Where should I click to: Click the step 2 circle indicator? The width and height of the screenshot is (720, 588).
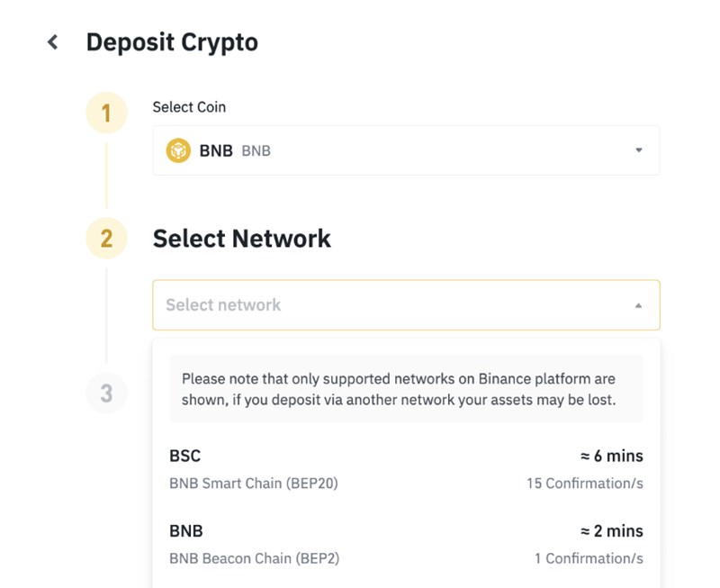pos(106,239)
